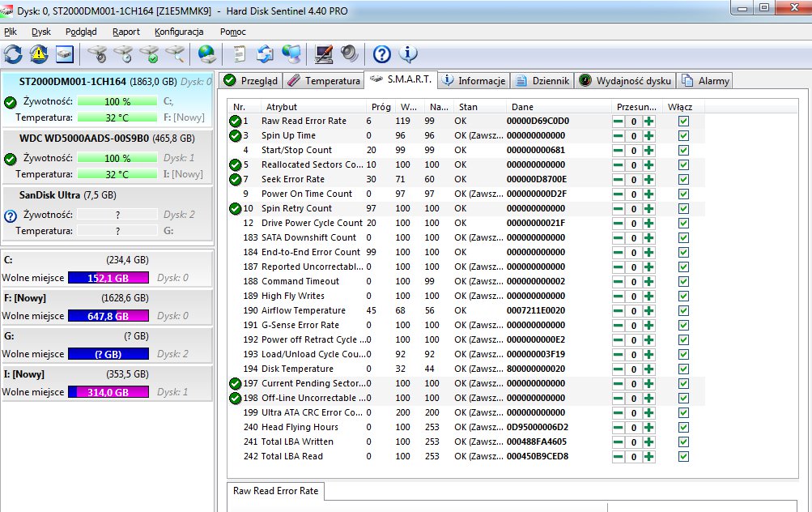Open the Plik menu
This screenshot has width=812, height=512.
[x=11, y=32]
